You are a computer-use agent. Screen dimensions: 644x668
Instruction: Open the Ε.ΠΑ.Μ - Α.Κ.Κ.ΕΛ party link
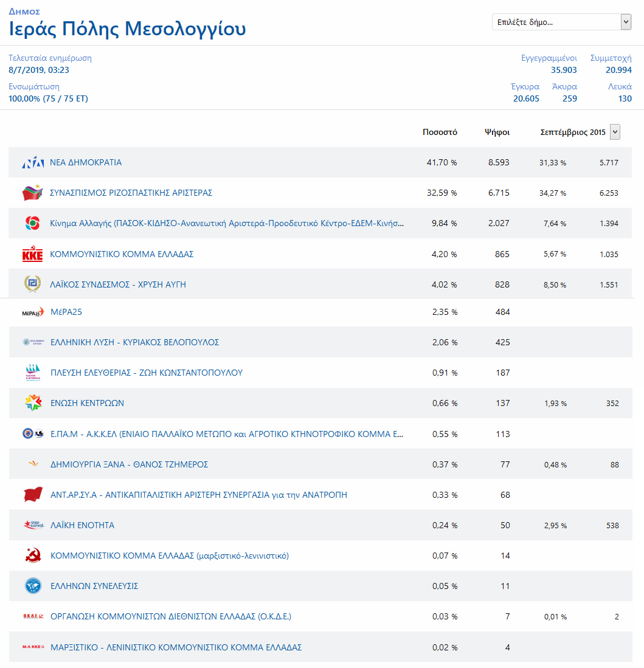click(x=227, y=434)
